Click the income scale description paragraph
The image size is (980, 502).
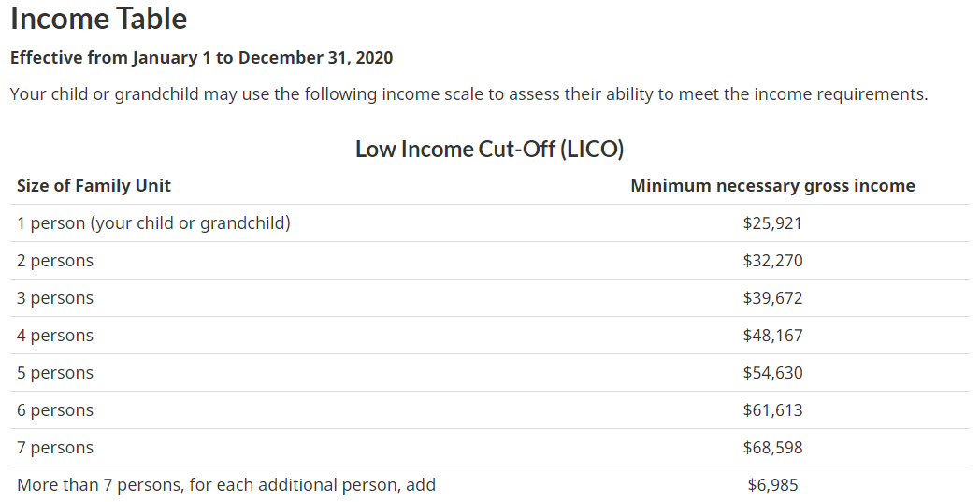click(x=468, y=94)
